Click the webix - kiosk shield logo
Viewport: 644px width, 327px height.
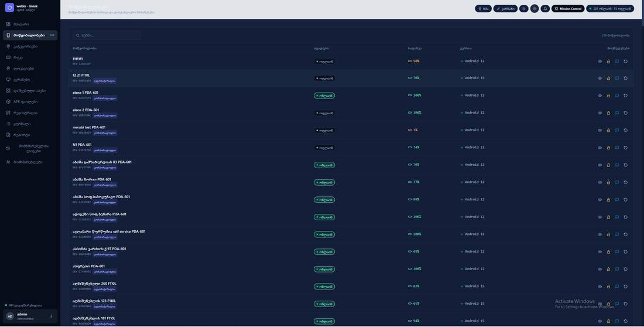tap(9, 8)
